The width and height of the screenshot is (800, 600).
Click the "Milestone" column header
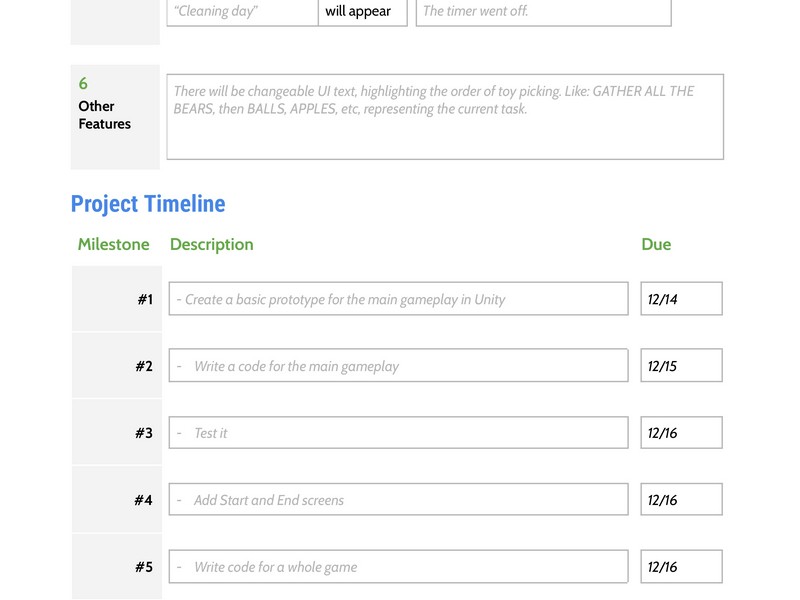[x=114, y=244]
